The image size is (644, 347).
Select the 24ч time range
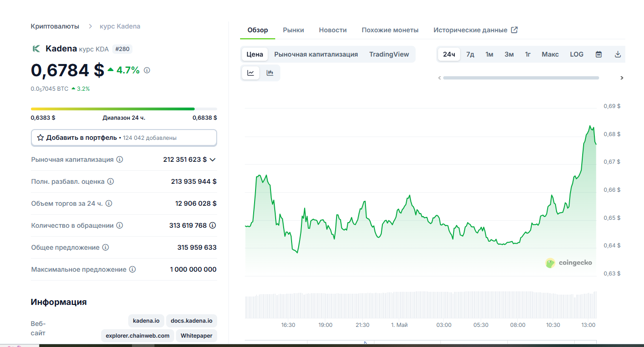click(449, 54)
